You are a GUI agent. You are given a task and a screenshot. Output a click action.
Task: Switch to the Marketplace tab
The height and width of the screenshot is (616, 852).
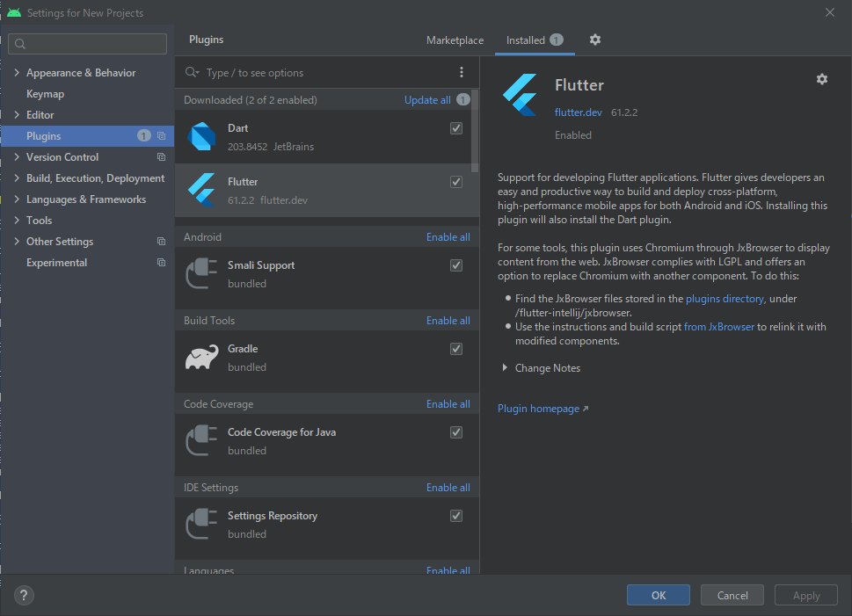455,40
